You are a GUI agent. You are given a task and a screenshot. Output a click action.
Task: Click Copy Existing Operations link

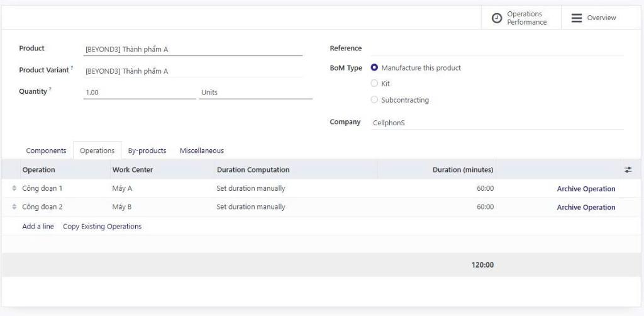pos(102,227)
